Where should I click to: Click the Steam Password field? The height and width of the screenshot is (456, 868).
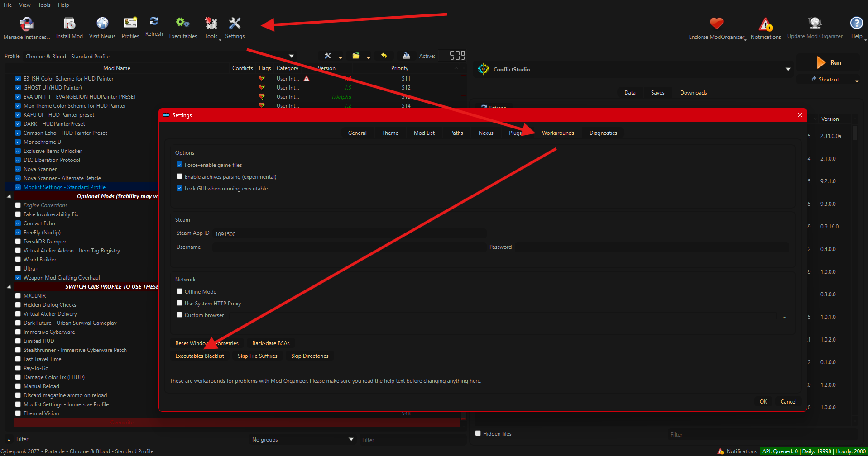[652, 247]
